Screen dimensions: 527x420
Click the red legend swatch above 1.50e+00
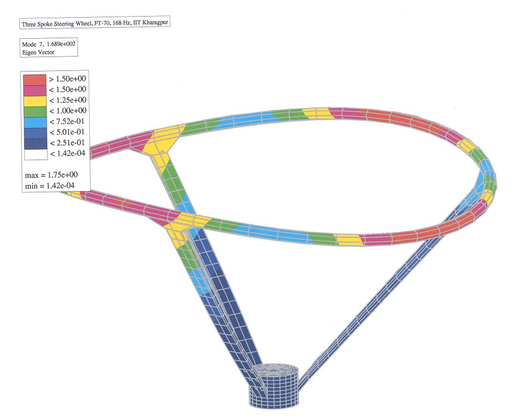tap(34, 80)
